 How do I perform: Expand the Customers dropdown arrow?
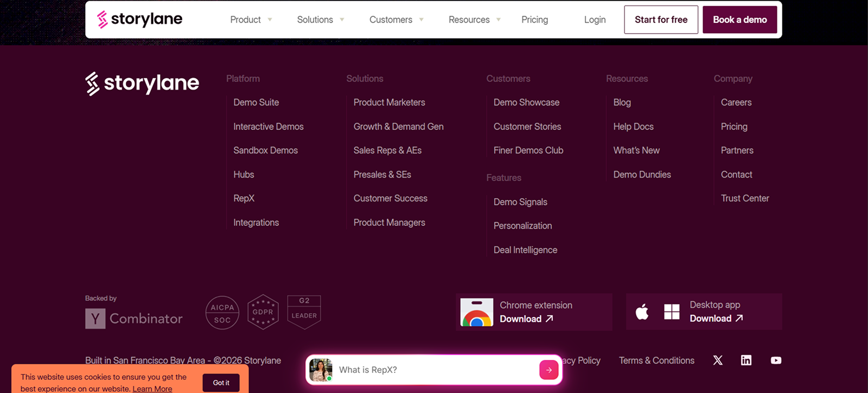click(x=421, y=20)
